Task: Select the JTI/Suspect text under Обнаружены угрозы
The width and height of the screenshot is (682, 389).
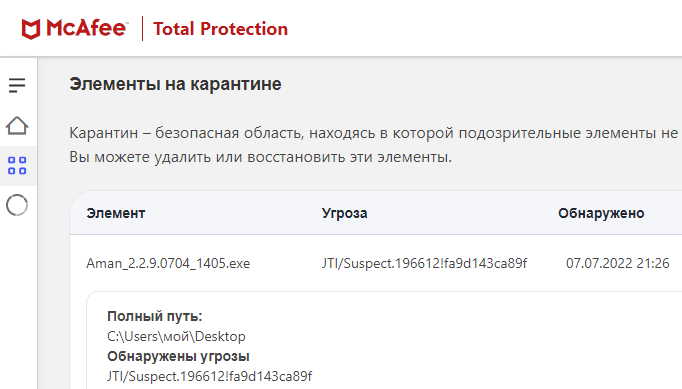Action: [x=210, y=376]
